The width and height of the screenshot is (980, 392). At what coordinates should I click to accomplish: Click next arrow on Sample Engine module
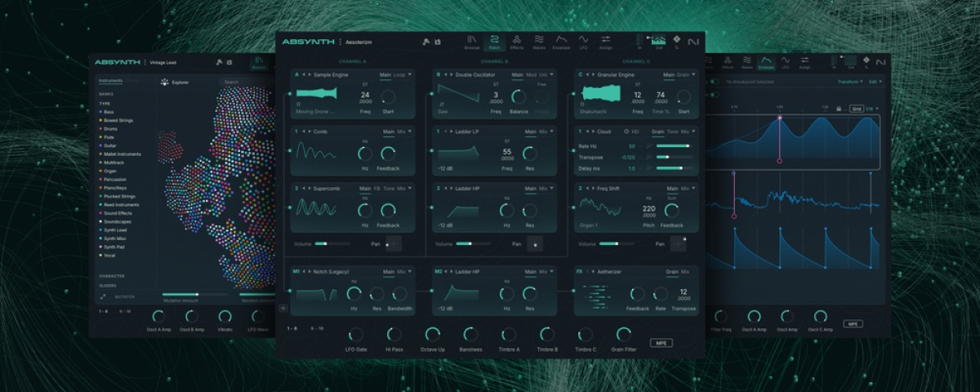click(x=310, y=74)
